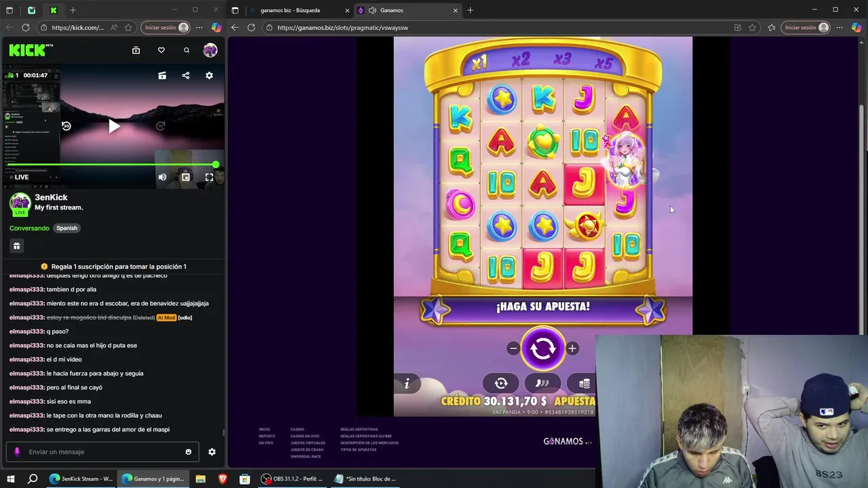Viewport: 868px width, 488px height.
Task: Click the Regala 1 suscripción banner
Action: click(113, 266)
